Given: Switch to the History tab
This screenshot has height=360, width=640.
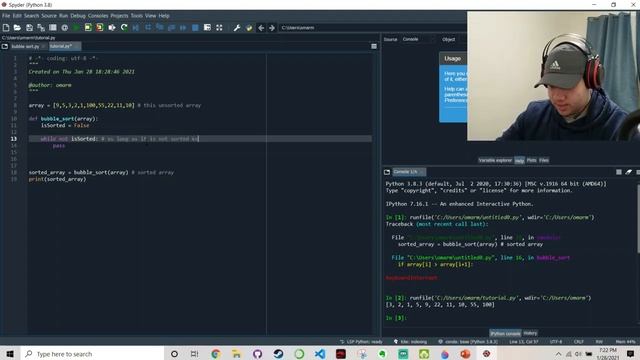Looking at the screenshot, I should (530, 333).
